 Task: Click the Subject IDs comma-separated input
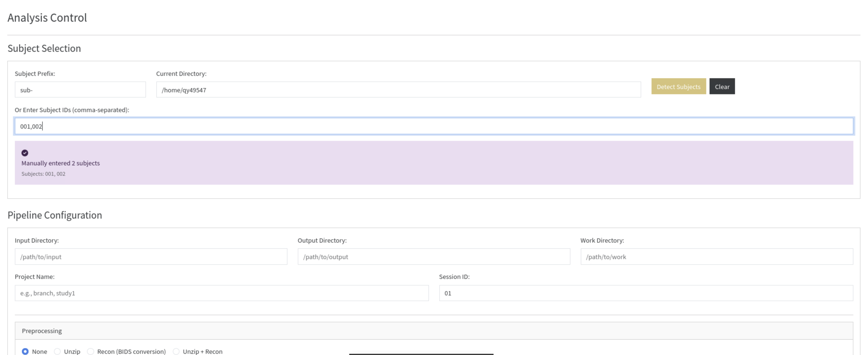pyautogui.click(x=434, y=126)
